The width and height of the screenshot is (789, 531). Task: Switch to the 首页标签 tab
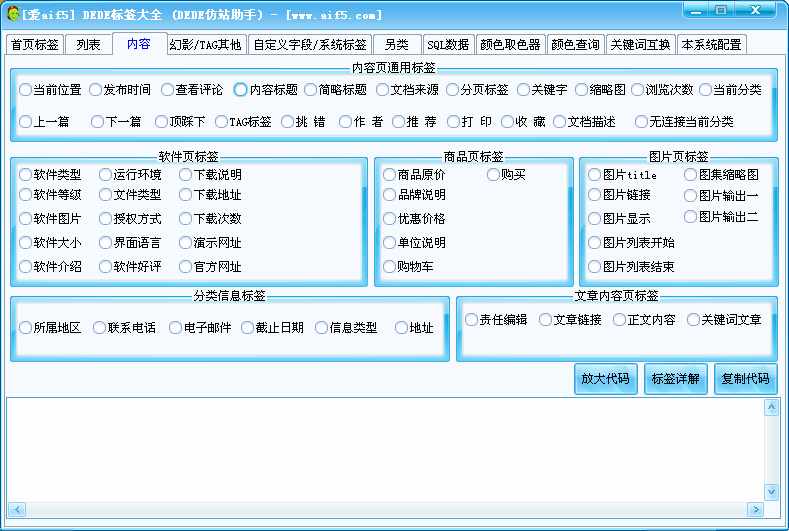(35, 45)
